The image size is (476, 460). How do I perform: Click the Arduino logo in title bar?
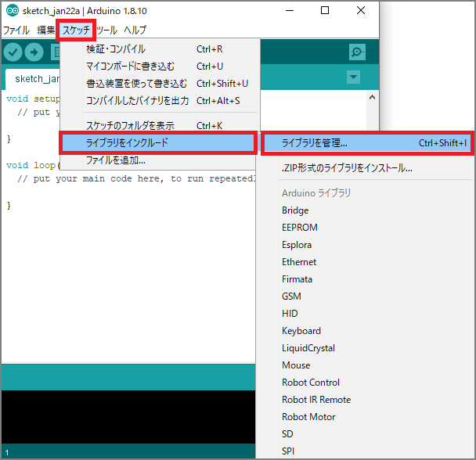[13, 11]
